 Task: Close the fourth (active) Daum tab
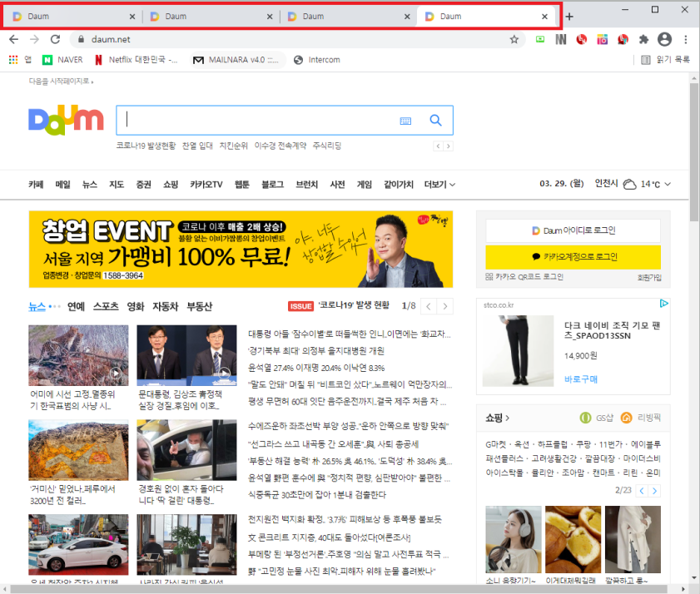[x=544, y=17]
